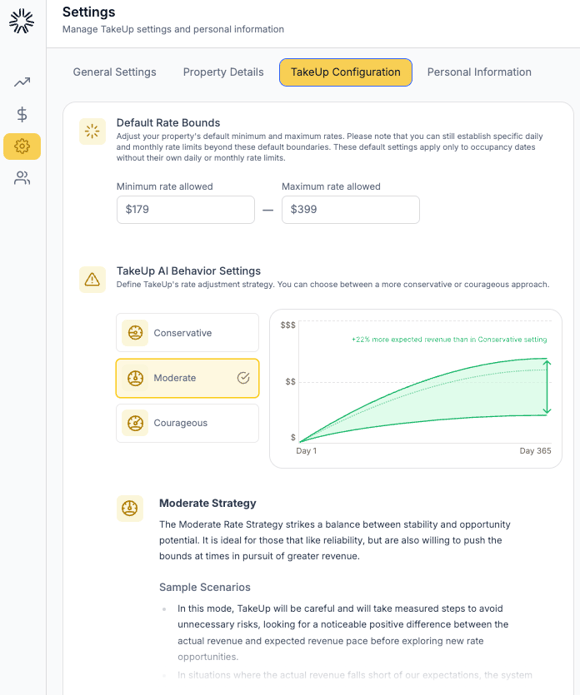Click the 'Day 1' axis label

point(306,451)
